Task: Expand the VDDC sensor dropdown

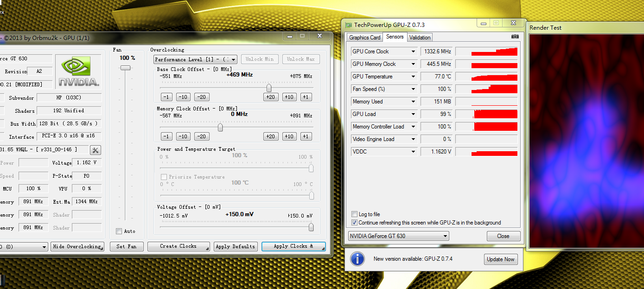Action: pyautogui.click(x=413, y=152)
